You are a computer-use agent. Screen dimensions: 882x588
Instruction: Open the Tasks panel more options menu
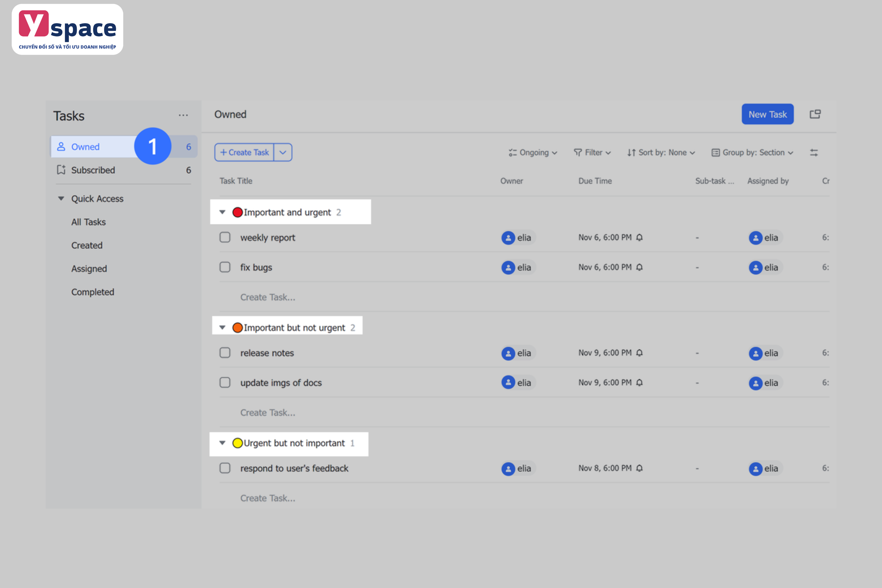183,115
